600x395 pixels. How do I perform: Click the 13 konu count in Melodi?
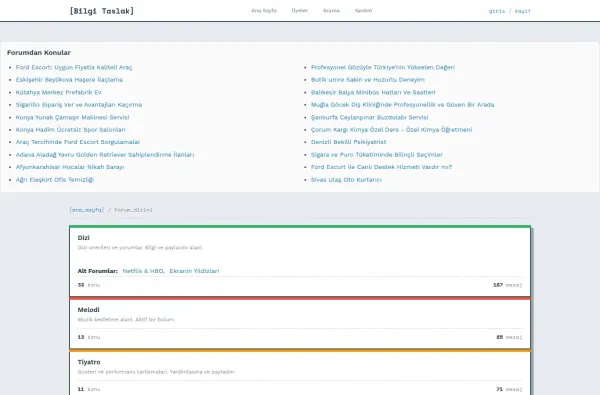[x=89, y=337]
